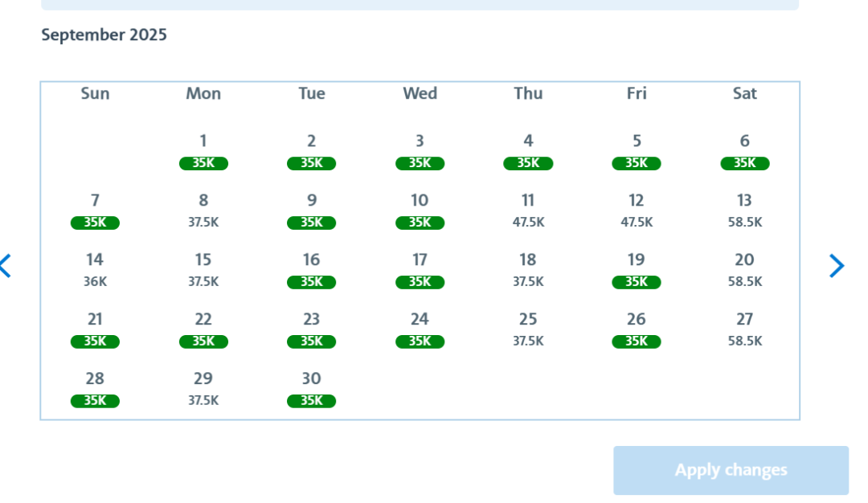868x503 pixels.
Task: Pick September 14 showing 36K
Action: point(95,270)
